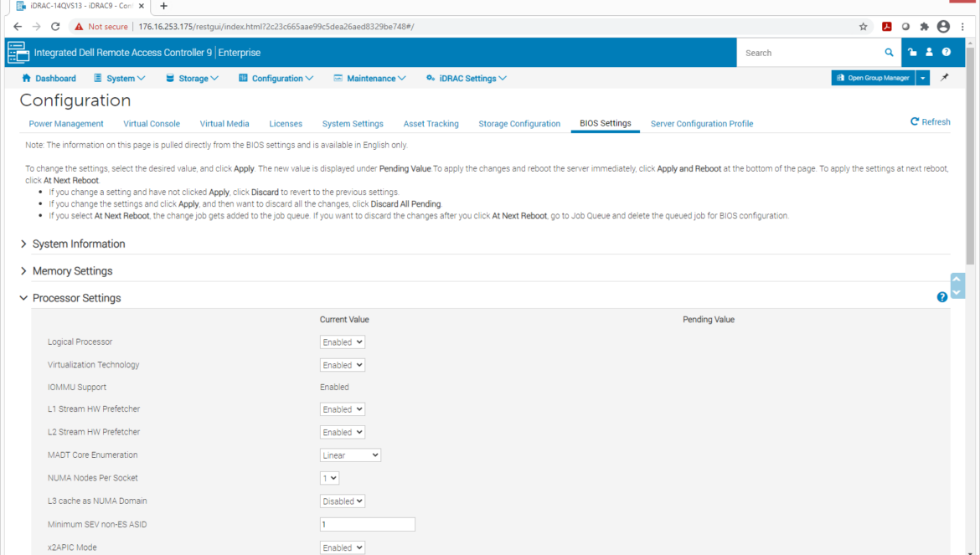Viewport: 980px width, 555px height.
Task: Click the IOMMU Support label
Action: click(x=77, y=387)
